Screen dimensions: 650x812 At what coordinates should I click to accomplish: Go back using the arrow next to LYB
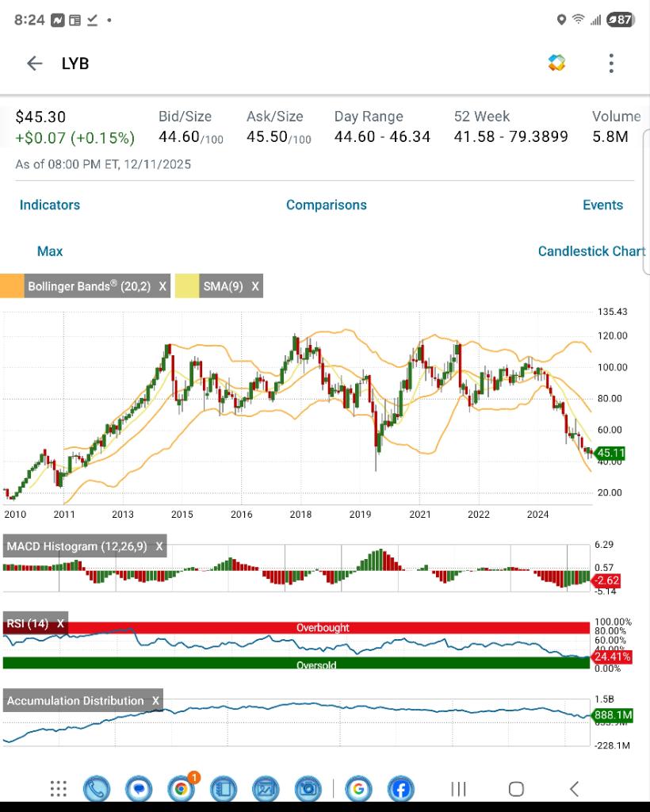(x=34, y=63)
